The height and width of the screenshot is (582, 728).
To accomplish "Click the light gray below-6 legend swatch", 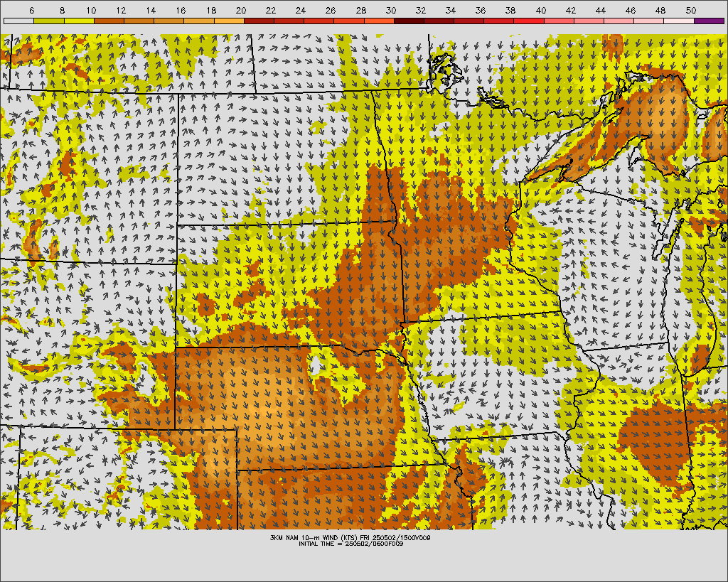I will pyautogui.click(x=18, y=21).
